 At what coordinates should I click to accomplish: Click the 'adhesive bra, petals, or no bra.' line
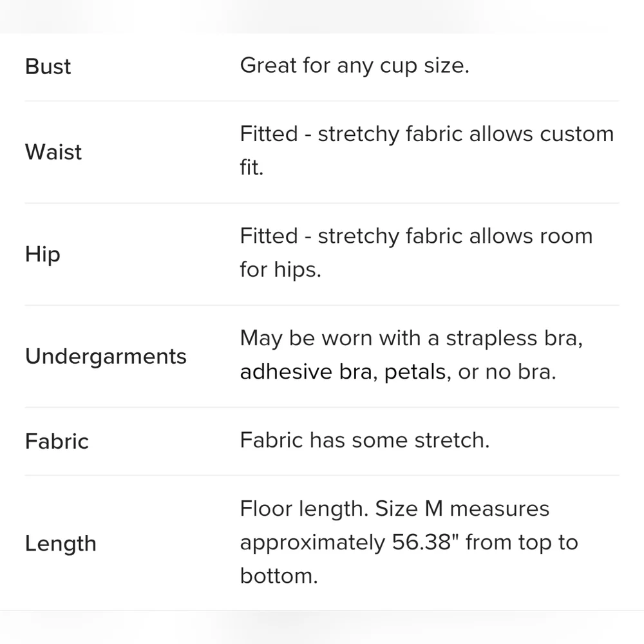point(398,372)
